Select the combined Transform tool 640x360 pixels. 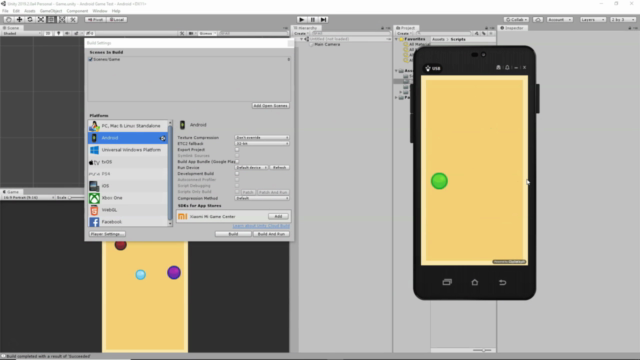click(62, 20)
